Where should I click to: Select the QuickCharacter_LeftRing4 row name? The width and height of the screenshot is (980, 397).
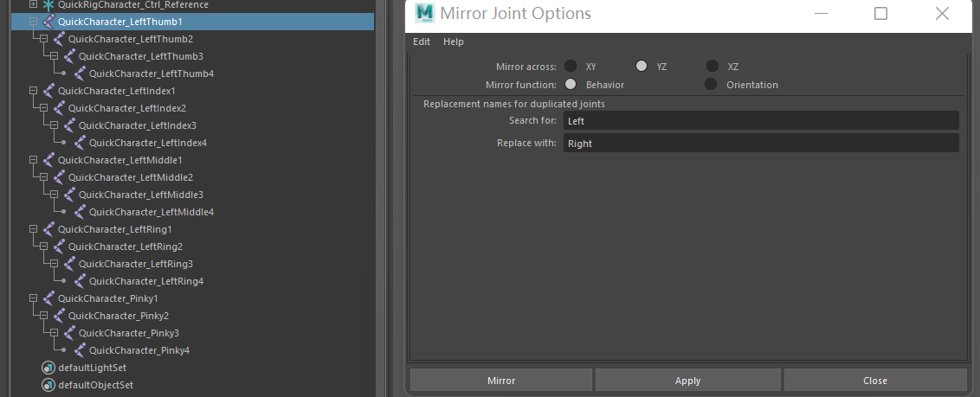coord(146,281)
